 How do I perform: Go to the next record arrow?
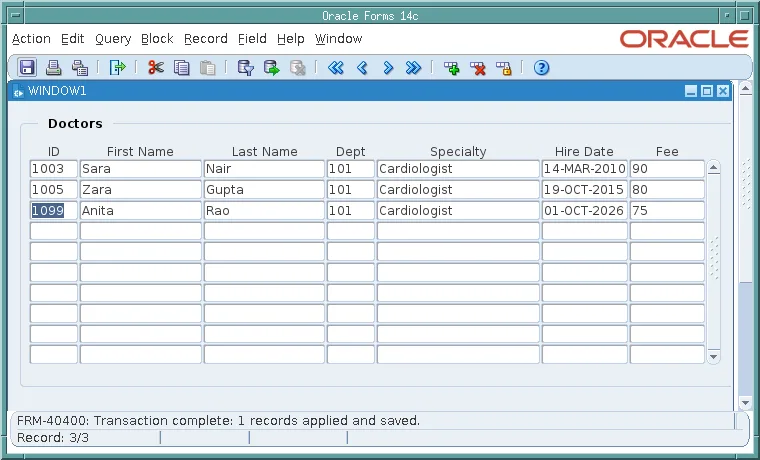(x=388, y=67)
